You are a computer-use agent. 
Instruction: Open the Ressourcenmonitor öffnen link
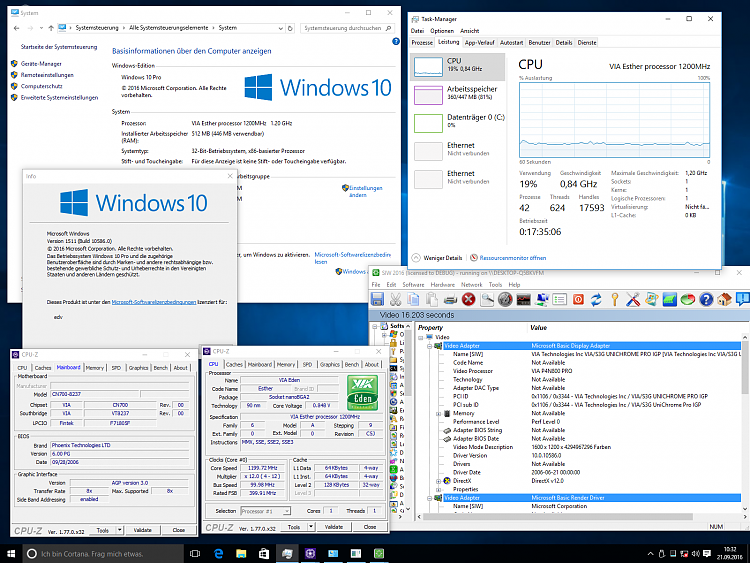coord(512,258)
